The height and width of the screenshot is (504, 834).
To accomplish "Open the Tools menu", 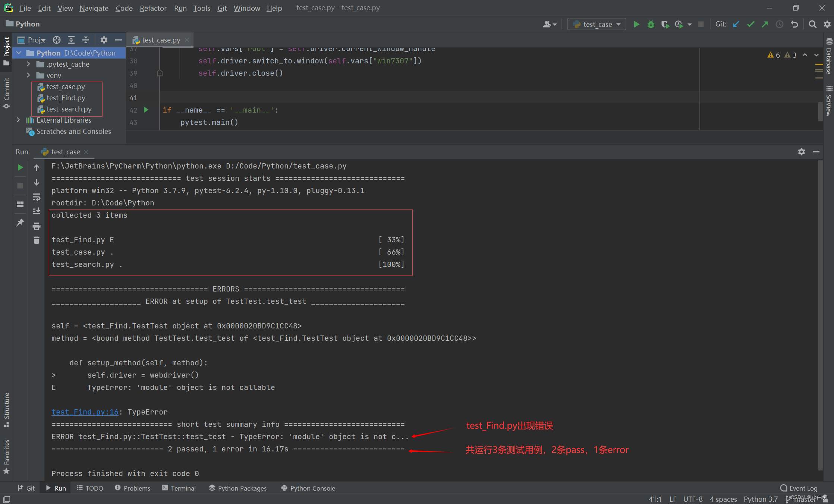I will pyautogui.click(x=202, y=8).
